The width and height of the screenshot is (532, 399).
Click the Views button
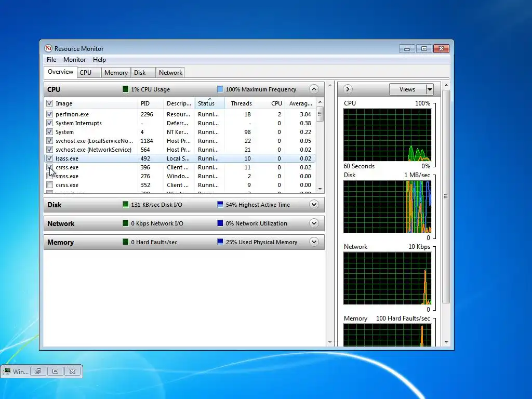pyautogui.click(x=407, y=89)
